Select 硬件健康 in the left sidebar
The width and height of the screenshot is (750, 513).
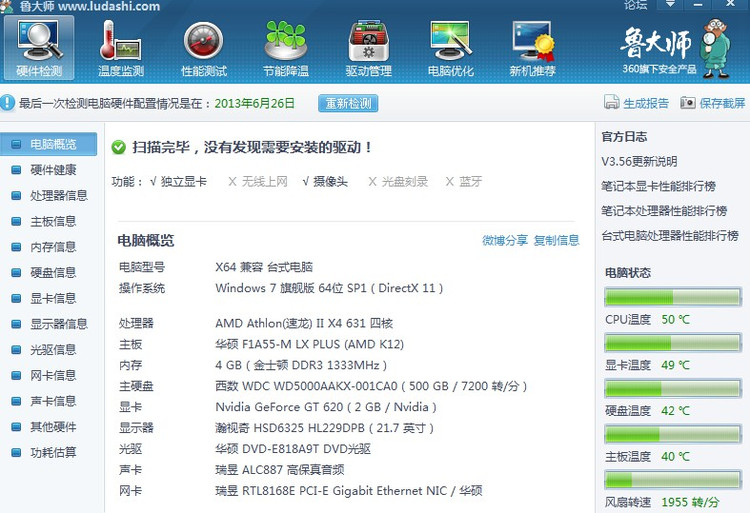click(52, 170)
